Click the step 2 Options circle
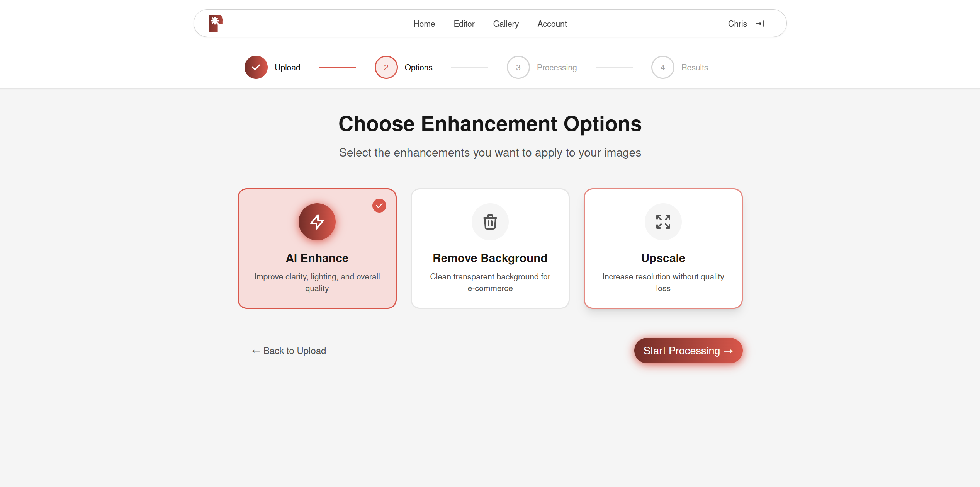This screenshot has width=980, height=487. click(386, 67)
